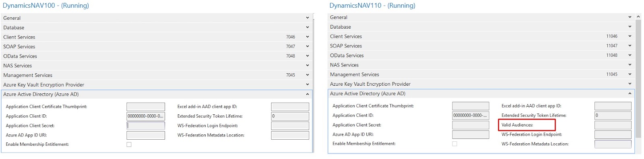This screenshot has height=159, width=644.
Task: Click WS-Federation Login Endpoint field in DynamicsNAV100
Action: click(290, 126)
